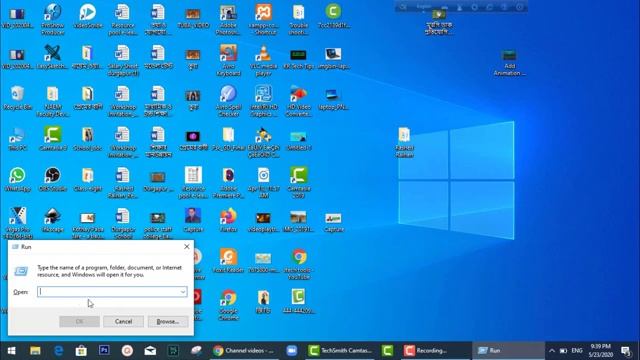The width and height of the screenshot is (640, 360).
Task: Click the ENG language indicator
Action: point(577,351)
